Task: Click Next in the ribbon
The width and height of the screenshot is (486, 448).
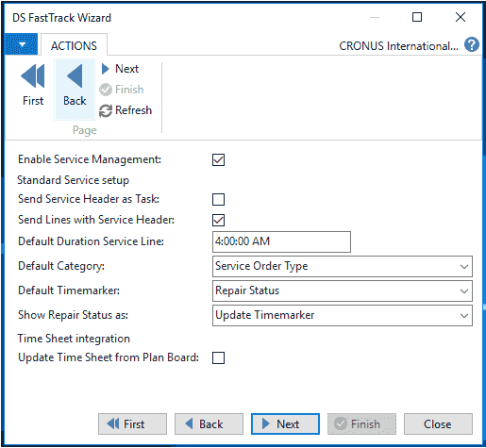Action: pos(120,69)
